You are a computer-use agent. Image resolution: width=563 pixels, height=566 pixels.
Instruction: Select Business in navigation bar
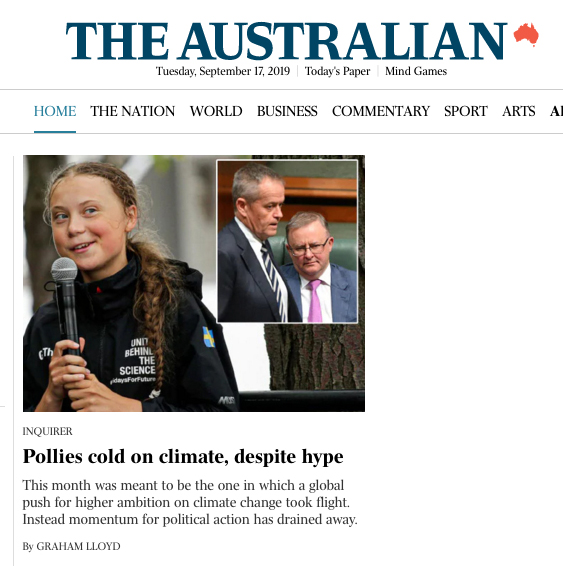tap(287, 111)
